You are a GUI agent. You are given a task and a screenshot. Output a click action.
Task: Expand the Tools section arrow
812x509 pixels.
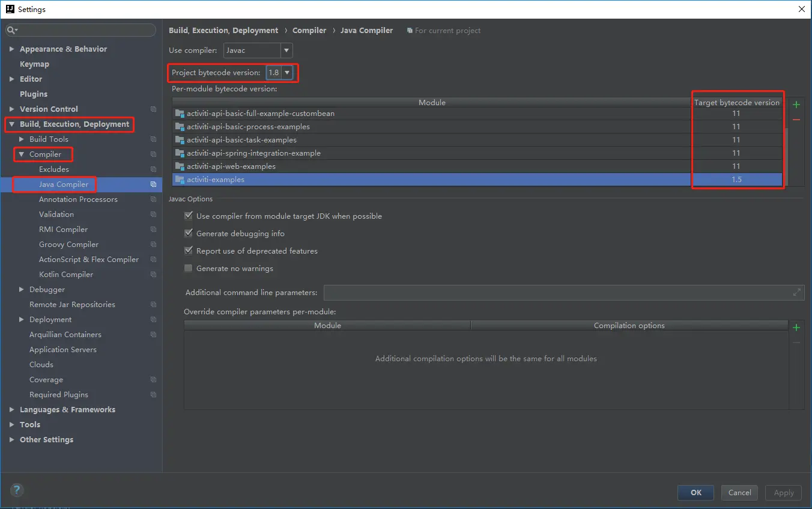point(11,425)
